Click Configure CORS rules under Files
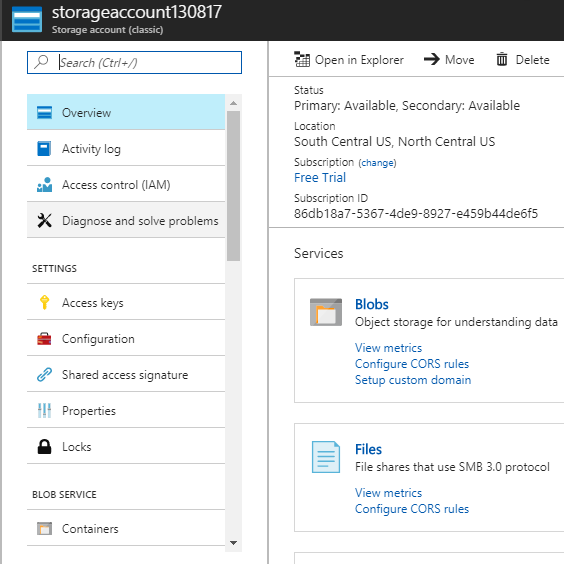Screen dimensions: 564x564 (412, 509)
